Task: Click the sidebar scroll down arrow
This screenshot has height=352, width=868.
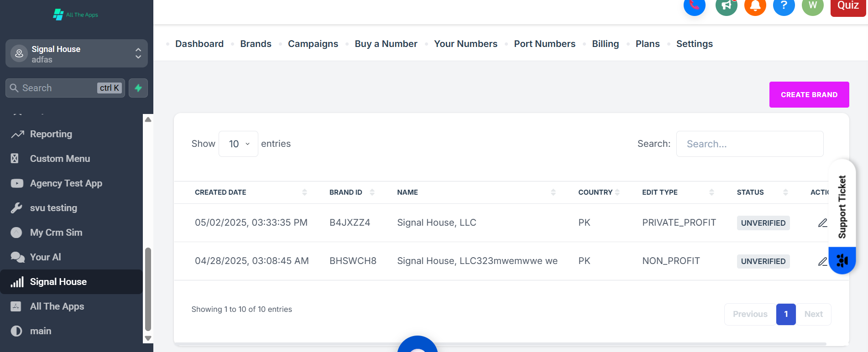Action: point(148,338)
